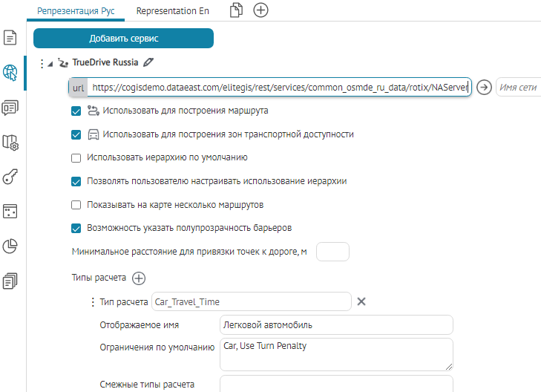Add a new representation with plus icon

pos(260,10)
